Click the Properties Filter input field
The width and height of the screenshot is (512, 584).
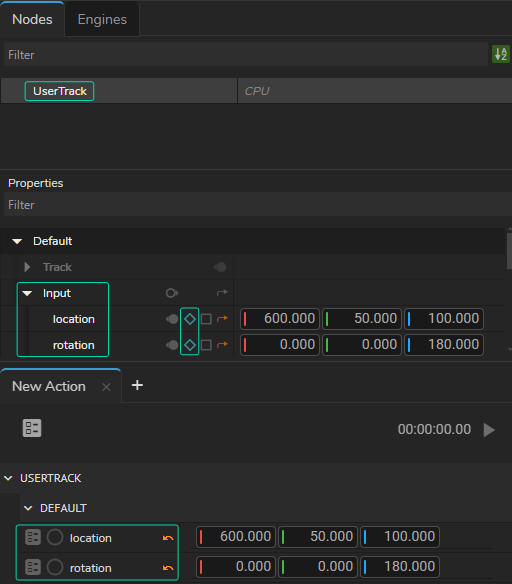click(x=257, y=204)
